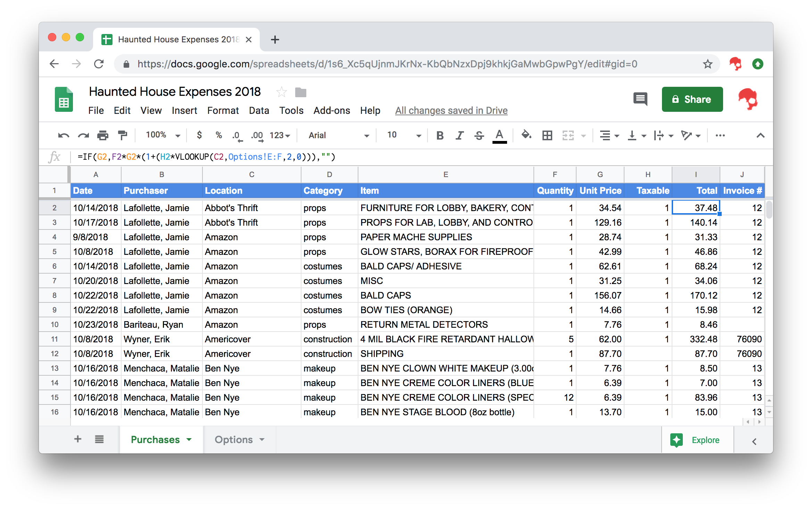Screen dimensions: 812x509
Task: Open the Edit menu
Action: pyautogui.click(x=122, y=110)
